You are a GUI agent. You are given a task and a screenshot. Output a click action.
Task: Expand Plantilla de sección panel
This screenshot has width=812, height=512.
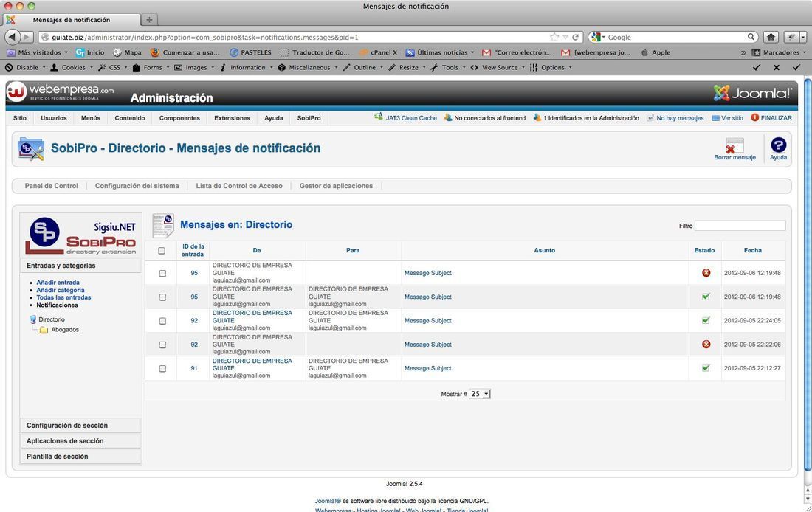point(80,457)
